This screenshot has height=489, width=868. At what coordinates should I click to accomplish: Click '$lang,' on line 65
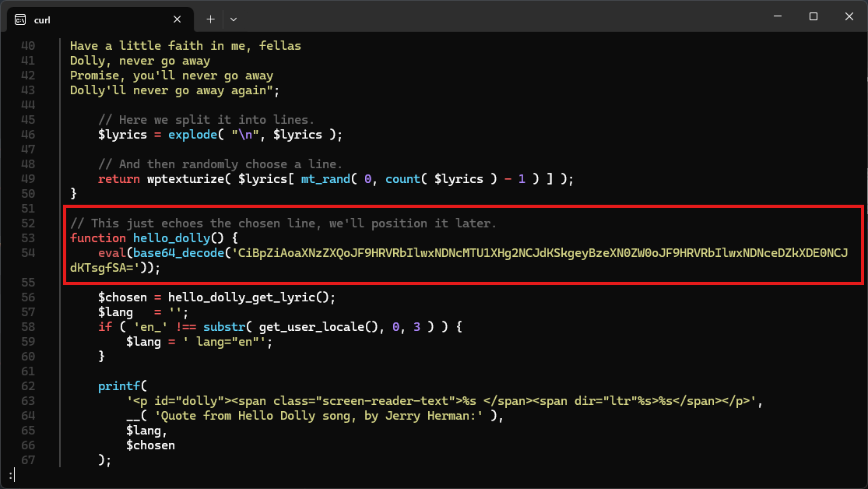coord(146,431)
